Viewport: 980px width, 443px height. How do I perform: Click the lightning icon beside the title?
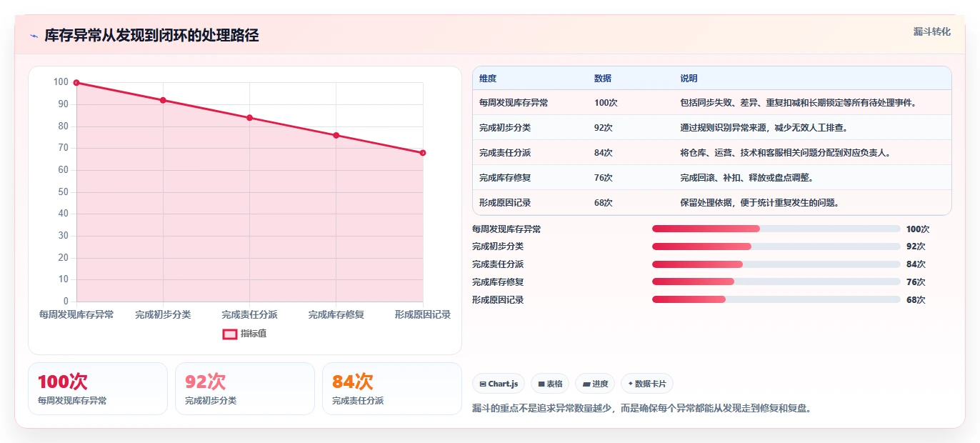(x=34, y=36)
